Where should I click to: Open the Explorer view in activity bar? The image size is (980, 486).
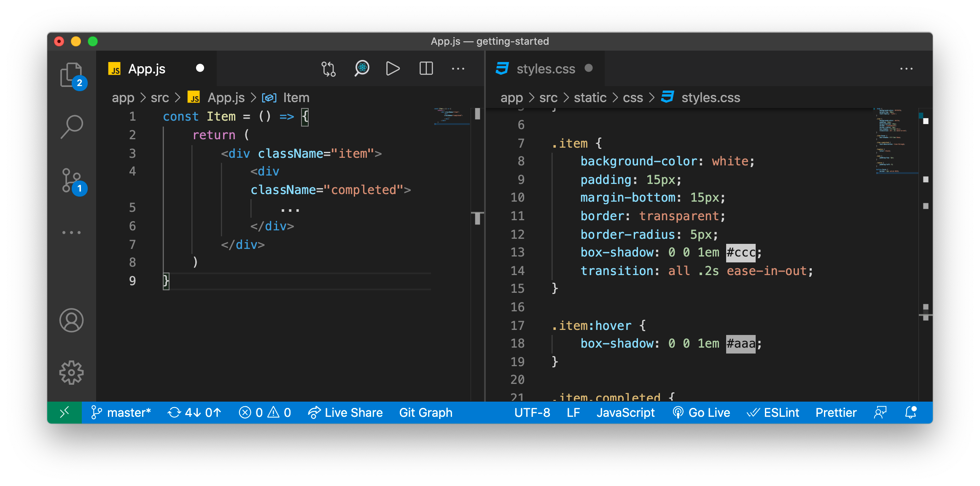click(x=71, y=75)
